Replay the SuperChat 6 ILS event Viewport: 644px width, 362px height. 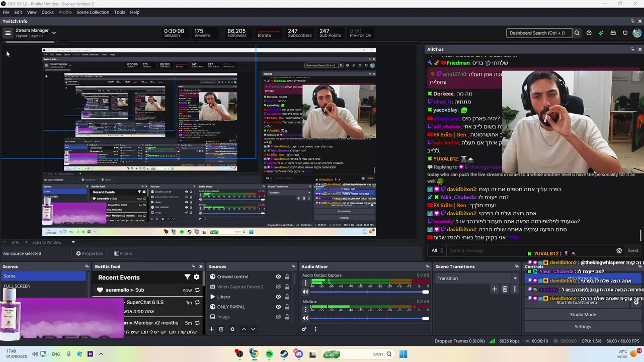[x=197, y=303]
